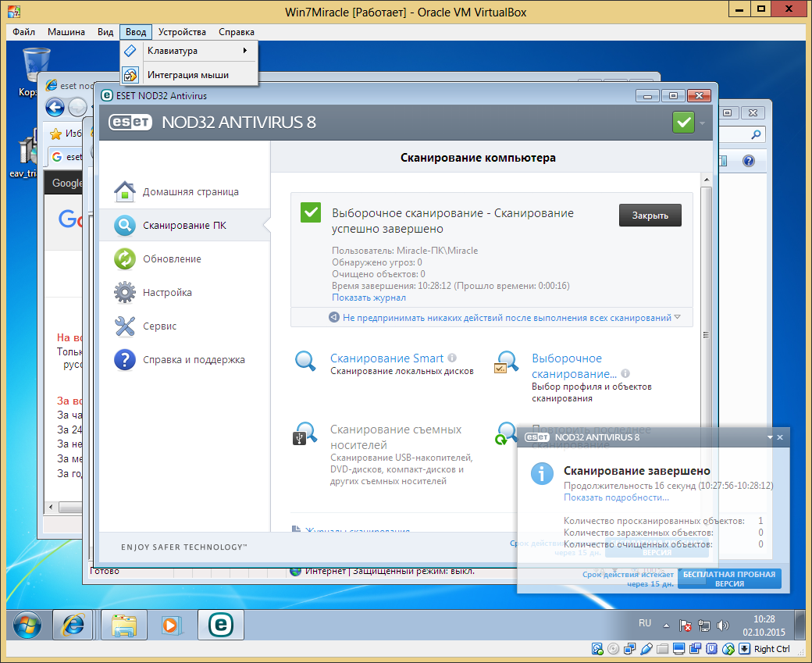Select Google eset tab in Internet Explorer
Viewport: 812px width, 663px height.
(x=67, y=157)
